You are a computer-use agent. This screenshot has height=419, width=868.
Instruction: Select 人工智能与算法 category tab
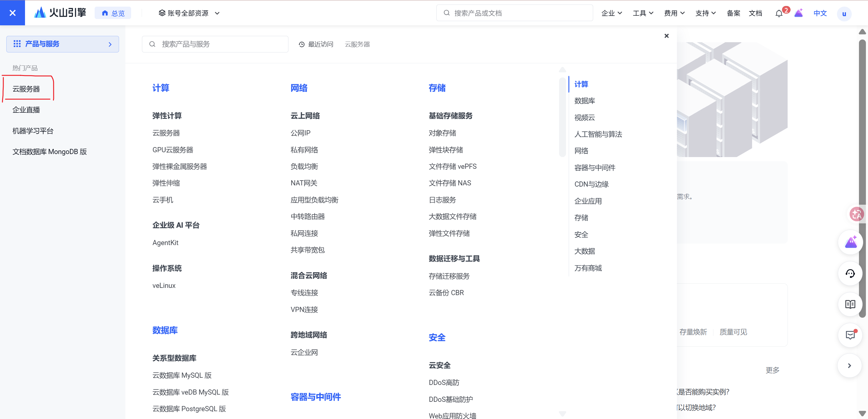pyautogui.click(x=598, y=134)
